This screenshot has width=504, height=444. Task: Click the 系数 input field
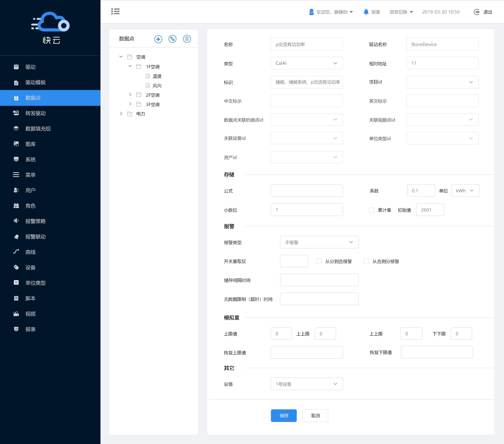[421, 191]
